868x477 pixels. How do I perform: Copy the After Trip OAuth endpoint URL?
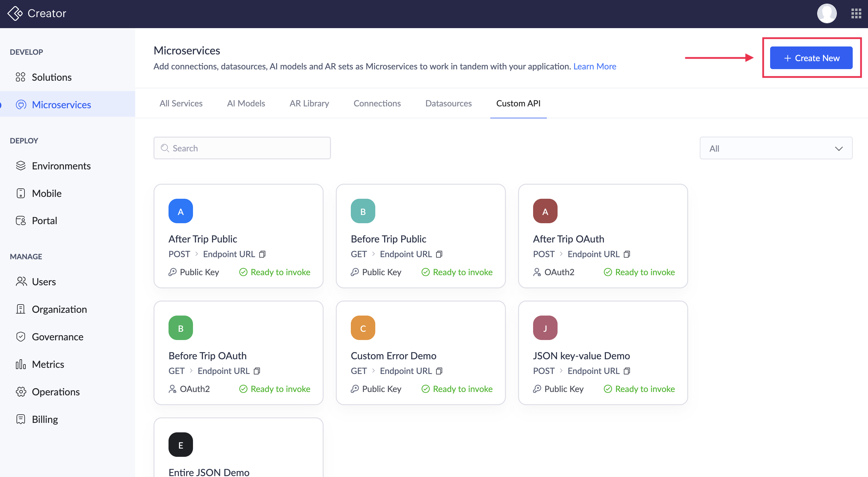627,254
